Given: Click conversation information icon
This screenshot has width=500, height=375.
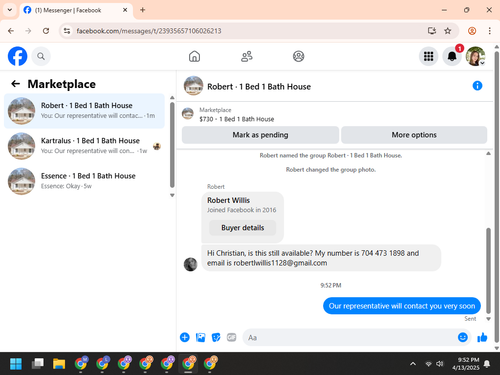Looking at the screenshot, I should (x=477, y=86).
